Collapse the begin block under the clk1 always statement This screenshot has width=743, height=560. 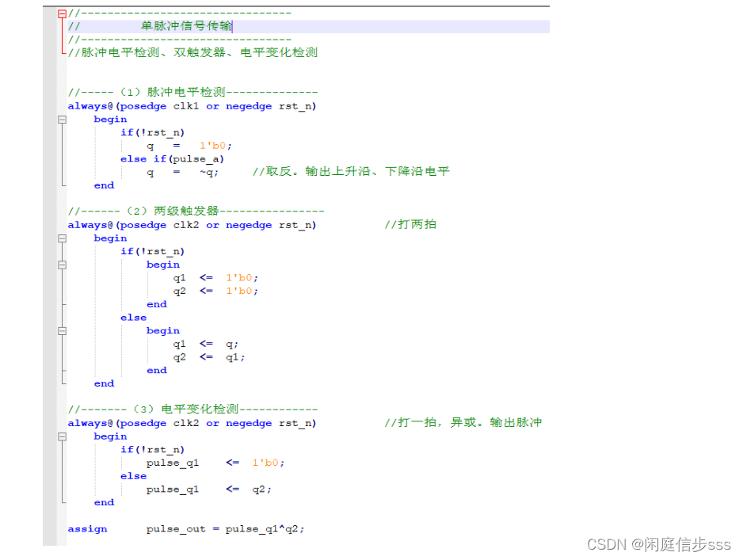[x=62, y=120]
